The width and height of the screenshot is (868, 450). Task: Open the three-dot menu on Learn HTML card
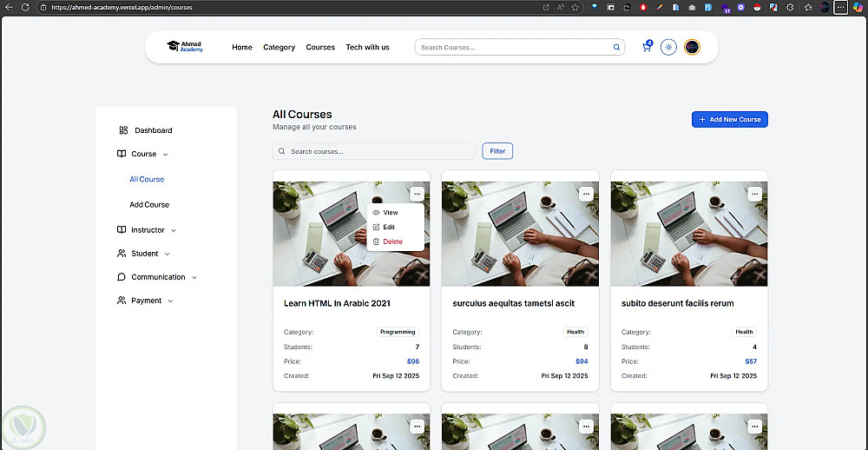[417, 194]
